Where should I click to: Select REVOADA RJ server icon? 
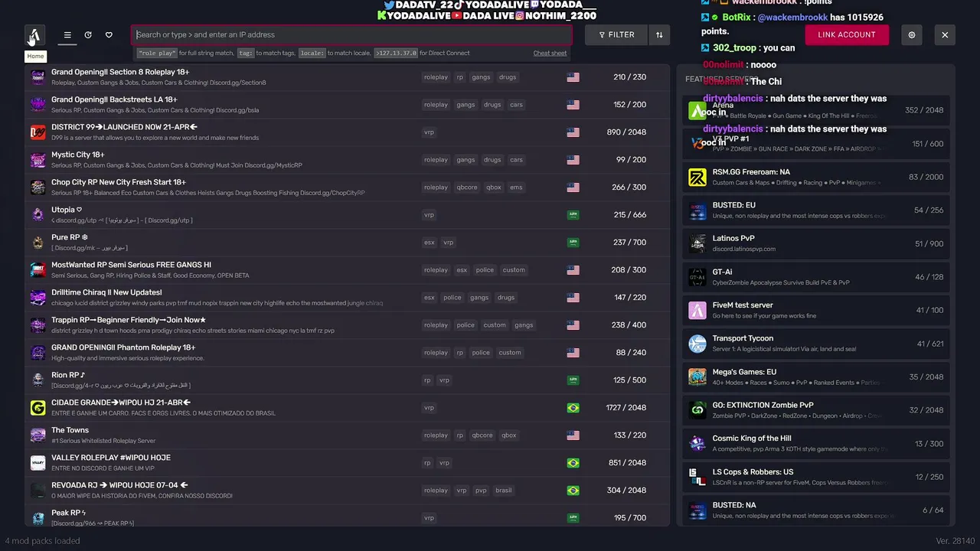pos(38,491)
